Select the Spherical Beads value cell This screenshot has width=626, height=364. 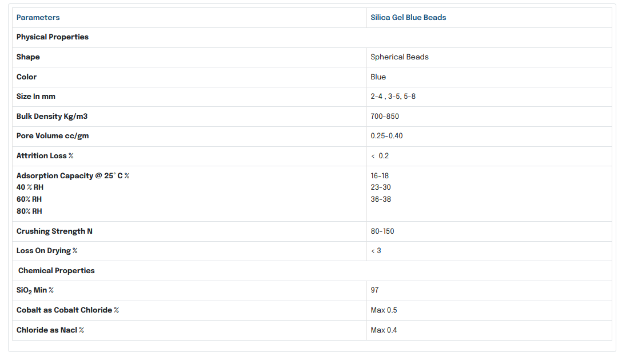pos(400,57)
